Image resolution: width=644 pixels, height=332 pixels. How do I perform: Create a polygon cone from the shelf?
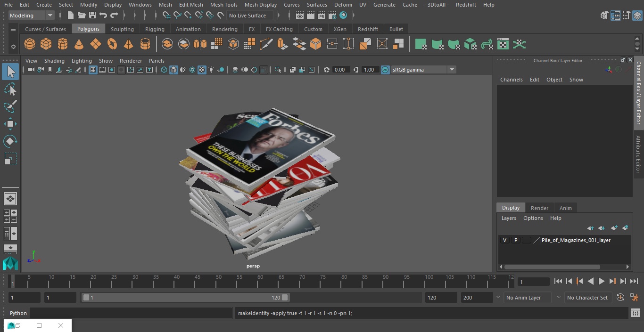pos(79,44)
